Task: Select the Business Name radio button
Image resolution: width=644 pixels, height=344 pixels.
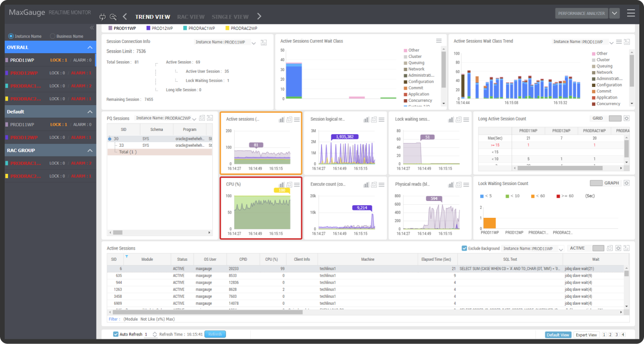Action: click(52, 36)
